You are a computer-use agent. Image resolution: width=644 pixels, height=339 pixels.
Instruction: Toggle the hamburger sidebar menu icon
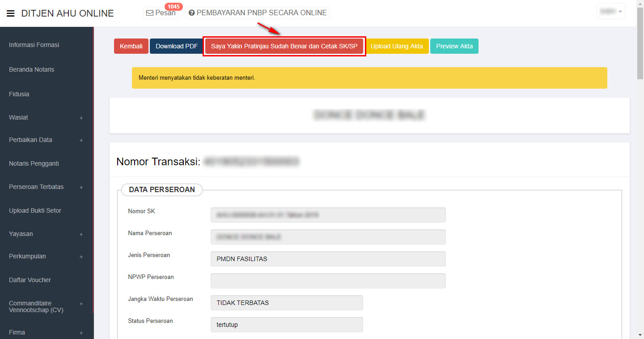[x=11, y=13]
